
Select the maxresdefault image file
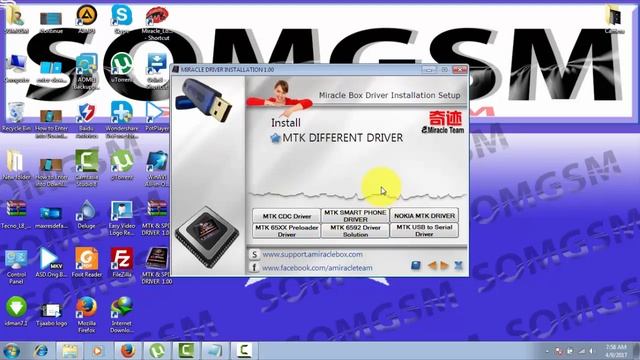51,216
